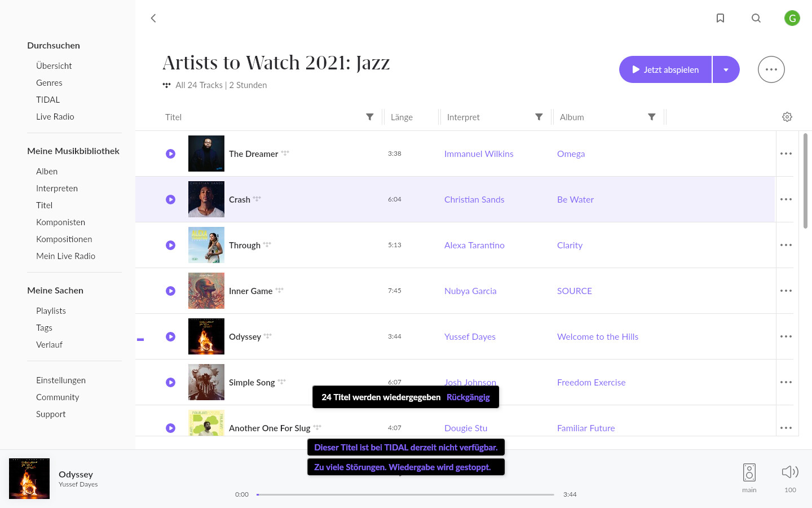The image size is (812, 508).
Task: Open the Genres section in sidebar
Action: tap(49, 82)
